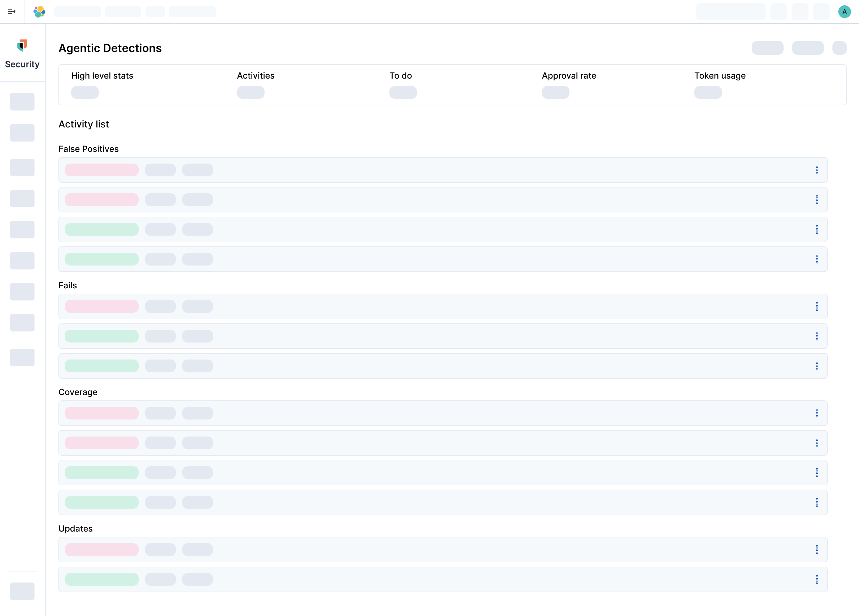
Task: Click the "Activity list" heading
Action: 84,124
